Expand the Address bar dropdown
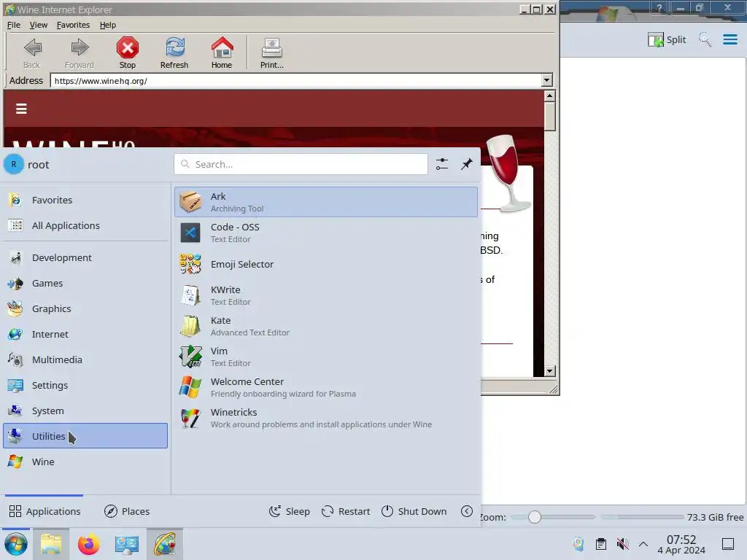 547,80
